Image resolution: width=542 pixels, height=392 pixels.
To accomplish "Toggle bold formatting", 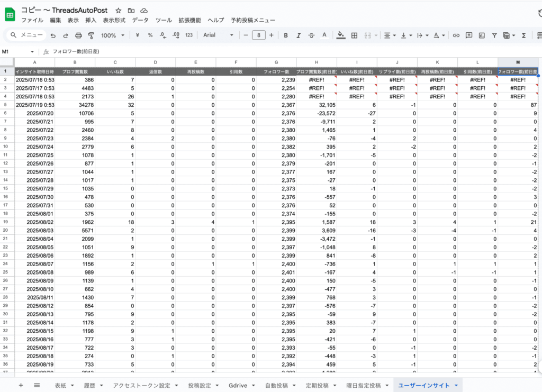I will coord(286,35).
